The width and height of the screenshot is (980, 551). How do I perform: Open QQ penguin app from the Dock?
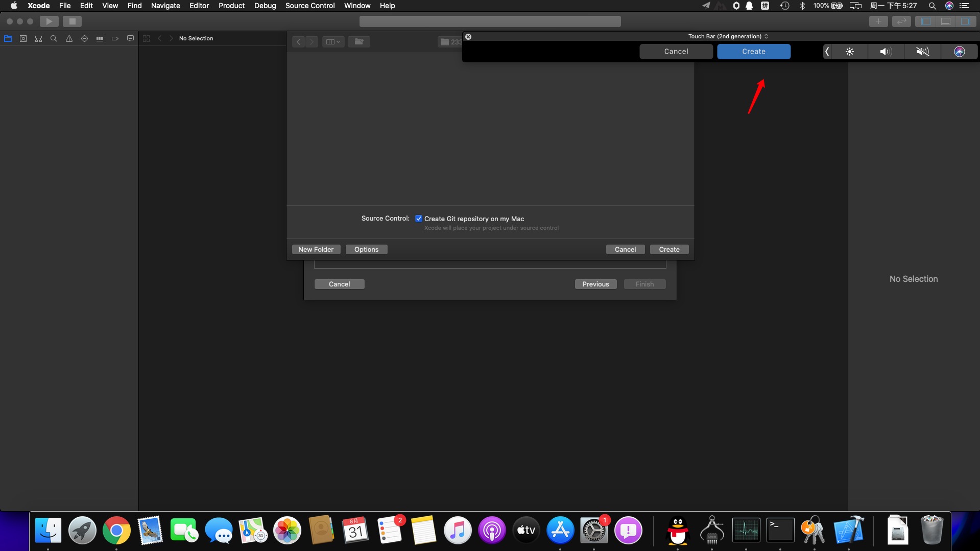(678, 531)
